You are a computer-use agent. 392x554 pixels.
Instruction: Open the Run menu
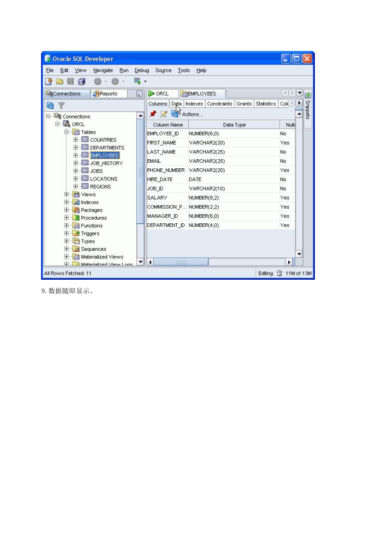click(124, 70)
